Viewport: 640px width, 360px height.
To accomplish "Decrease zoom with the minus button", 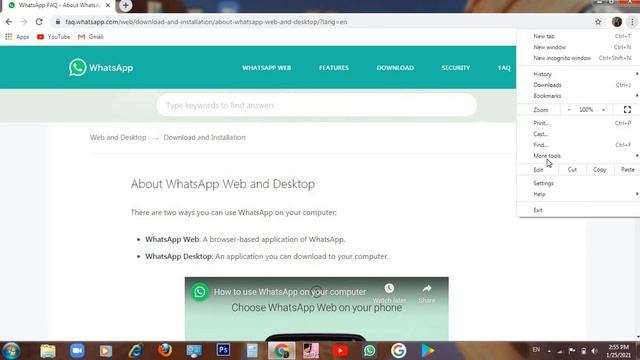I will (569, 110).
